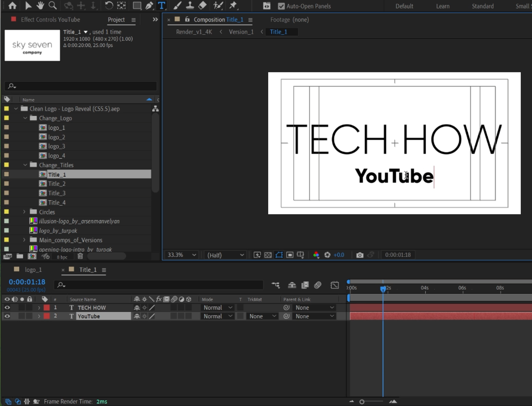Expand the Circles folder
This screenshot has width=532, height=406.
tap(25, 212)
